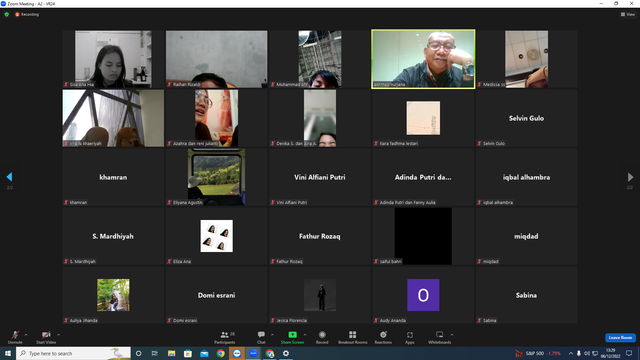The width and height of the screenshot is (640, 360).
Task: Select the S. Mardhiyah tile
Action: 113,236
